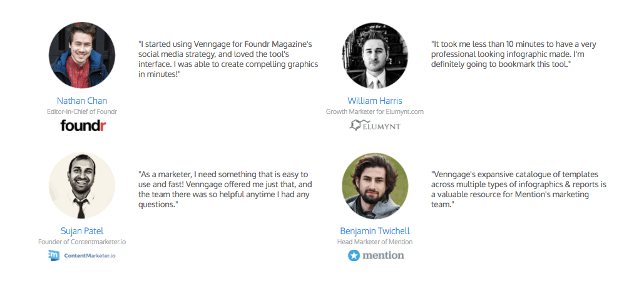This screenshot has height=288, width=644.
Task: Click 'Founder of Contentmarketer.io' subtitle
Action: click(82, 242)
